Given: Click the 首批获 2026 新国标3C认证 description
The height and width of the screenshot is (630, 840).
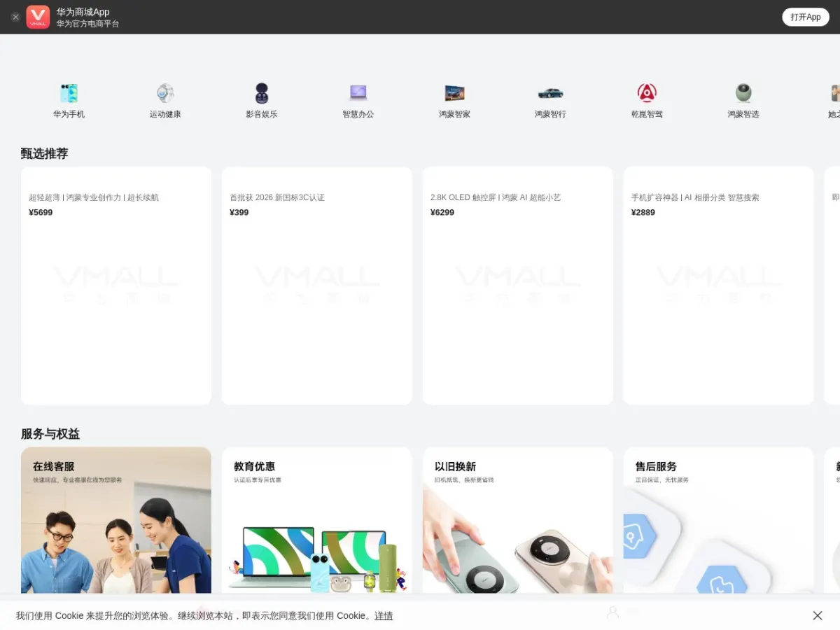Looking at the screenshot, I should click(277, 197).
